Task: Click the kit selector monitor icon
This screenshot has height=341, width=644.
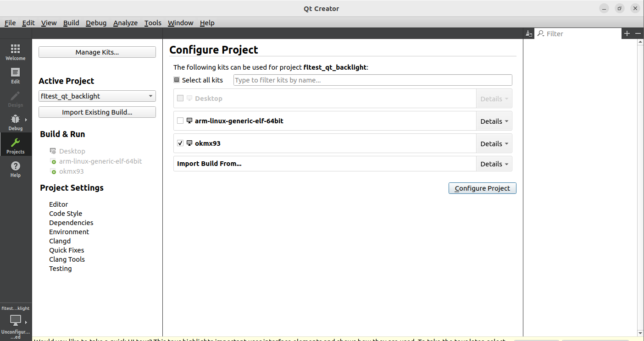Action: click(16, 320)
